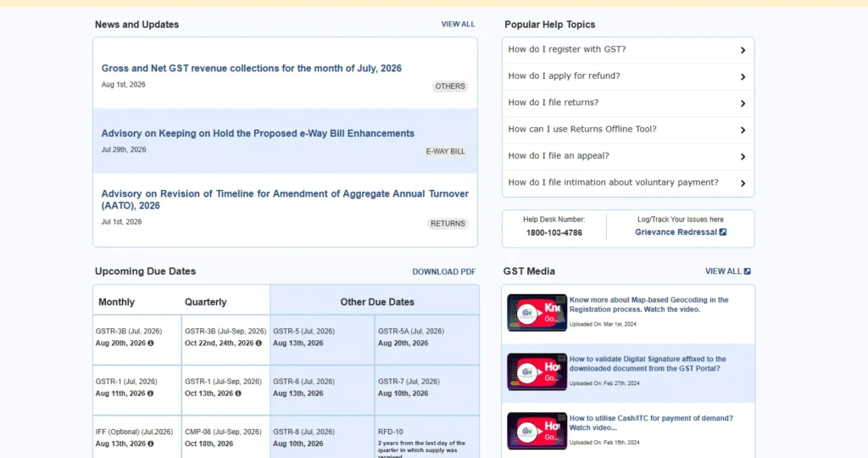The height and width of the screenshot is (458, 868).
Task: Select Quarterly due dates header
Action: pos(205,303)
